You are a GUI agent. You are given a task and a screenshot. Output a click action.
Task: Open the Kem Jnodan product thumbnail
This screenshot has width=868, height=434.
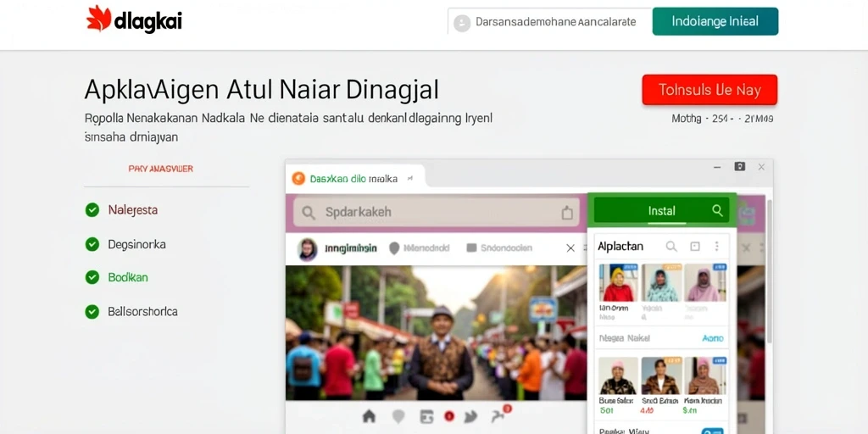[704, 376]
